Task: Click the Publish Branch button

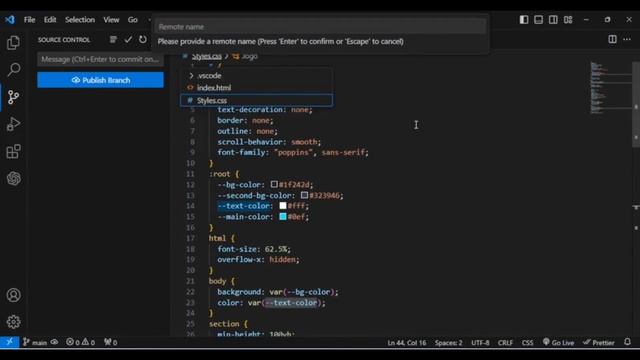Action: point(100,80)
